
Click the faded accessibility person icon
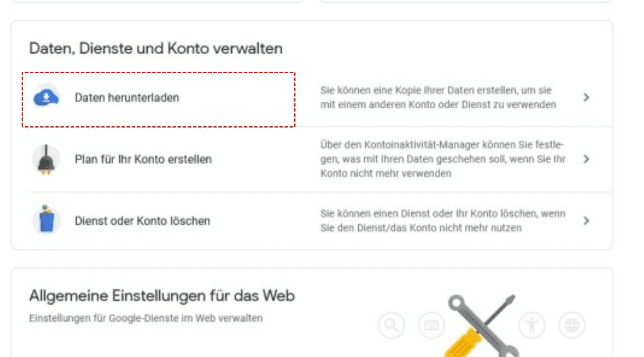pos(532,326)
